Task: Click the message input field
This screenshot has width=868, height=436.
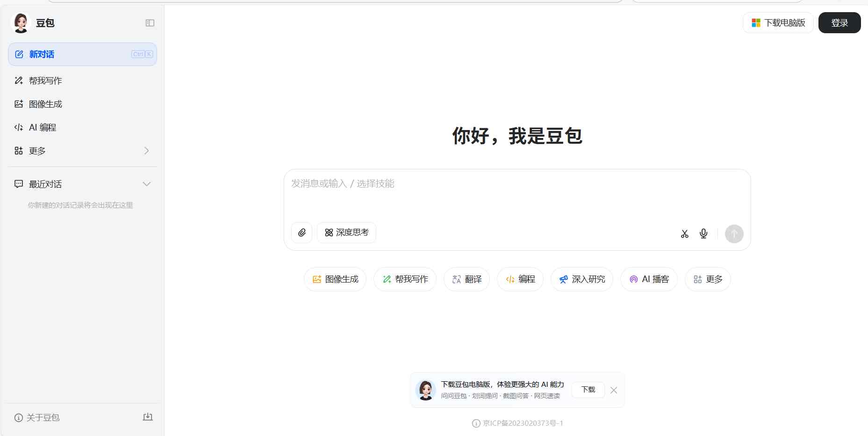Action: click(x=467, y=196)
